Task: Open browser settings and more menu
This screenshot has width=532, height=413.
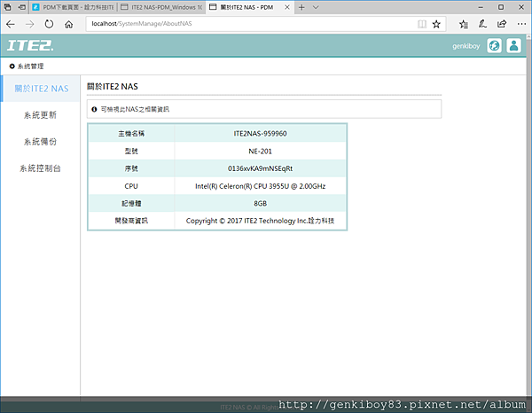Action: click(x=521, y=24)
